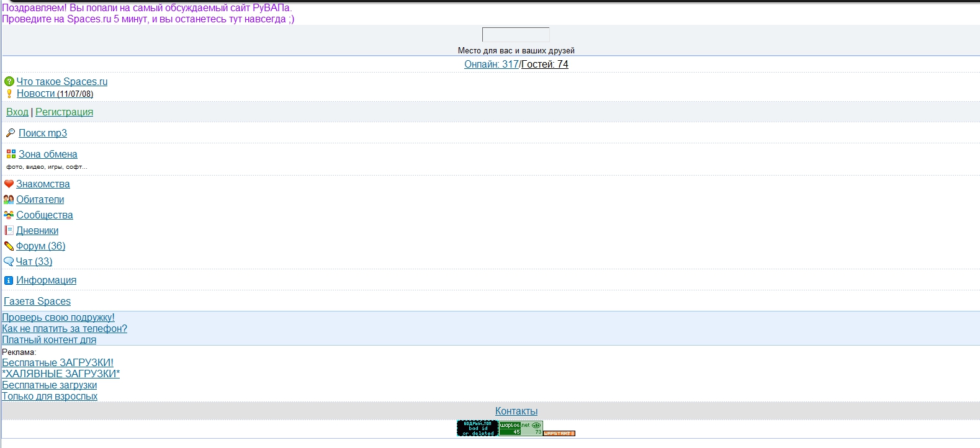Click the Бодрый_топ counter badge
The image size is (980, 448).
click(477, 428)
